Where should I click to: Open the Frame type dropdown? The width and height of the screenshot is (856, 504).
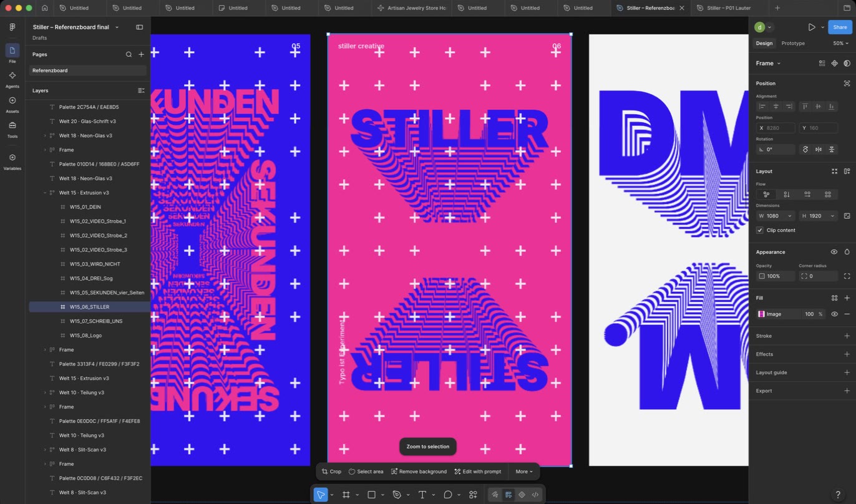768,64
